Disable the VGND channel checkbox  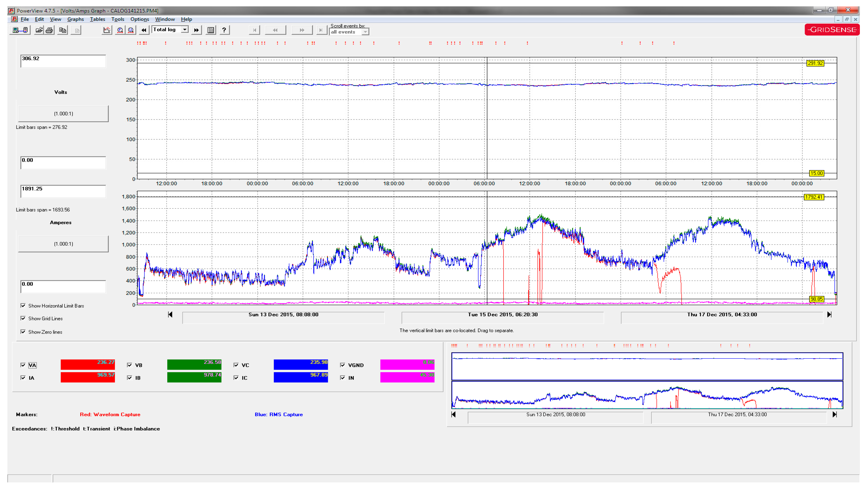(342, 365)
